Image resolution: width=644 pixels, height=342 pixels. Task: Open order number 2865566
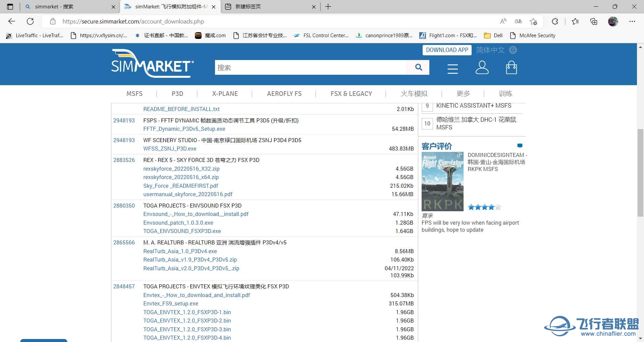[124, 242]
